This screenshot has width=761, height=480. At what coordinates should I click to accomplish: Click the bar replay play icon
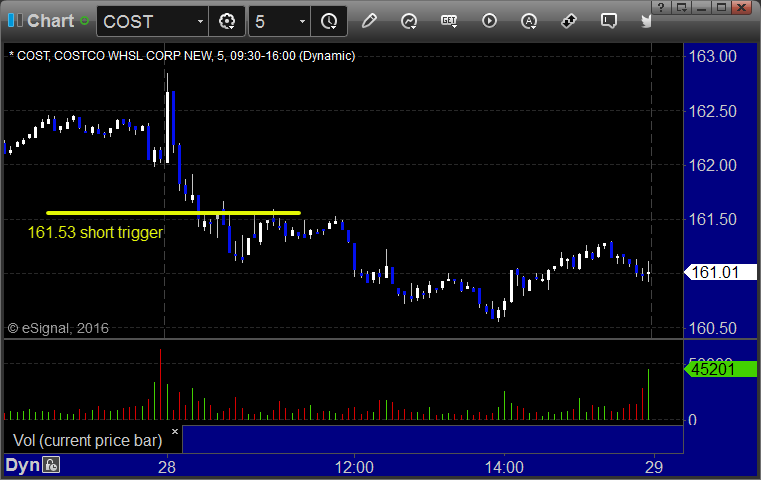point(489,21)
